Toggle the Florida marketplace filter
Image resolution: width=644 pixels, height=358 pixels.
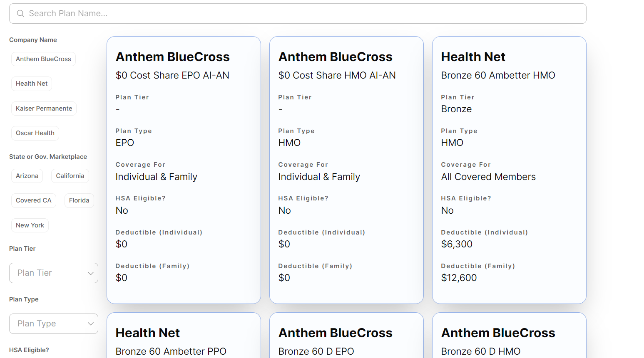point(79,200)
